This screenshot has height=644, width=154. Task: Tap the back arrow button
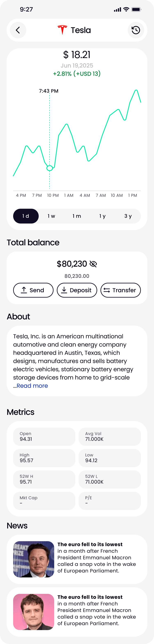(x=18, y=30)
